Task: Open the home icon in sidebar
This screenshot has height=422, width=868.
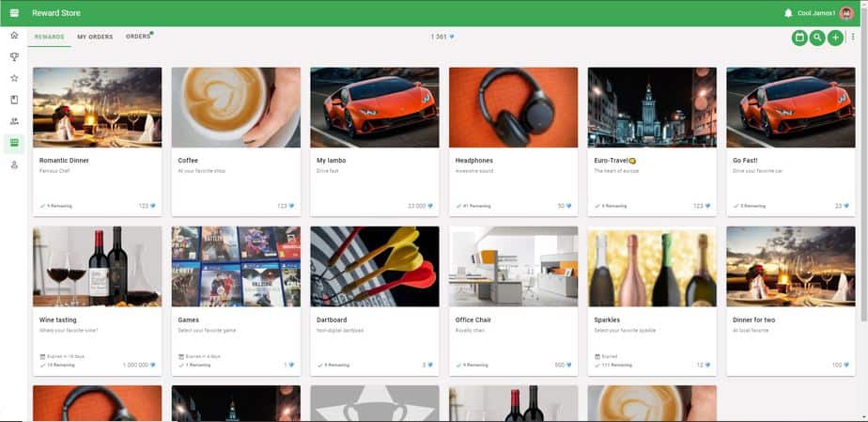Action: 14,35
